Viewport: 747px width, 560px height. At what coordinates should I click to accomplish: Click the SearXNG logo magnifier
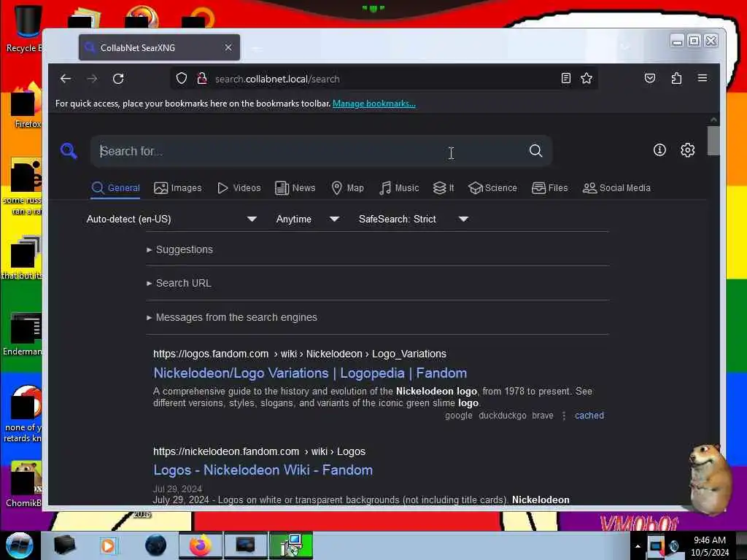69,151
